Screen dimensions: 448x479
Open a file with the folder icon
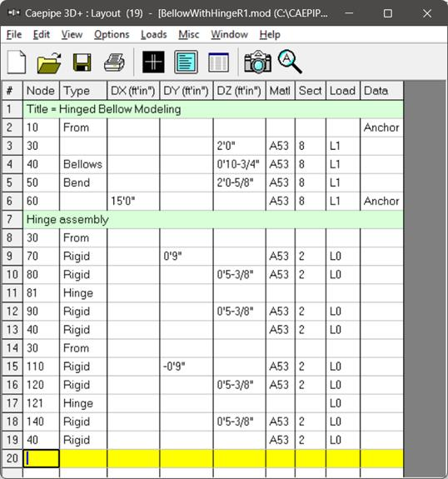(x=49, y=62)
